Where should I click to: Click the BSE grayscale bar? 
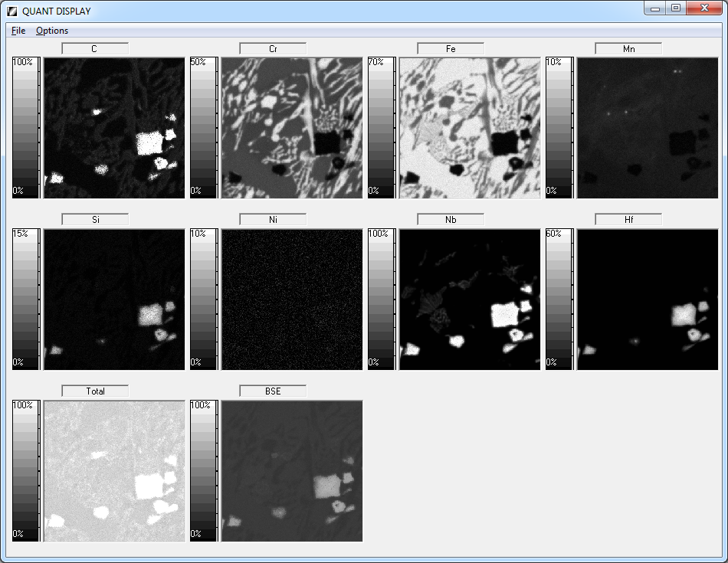(204, 471)
